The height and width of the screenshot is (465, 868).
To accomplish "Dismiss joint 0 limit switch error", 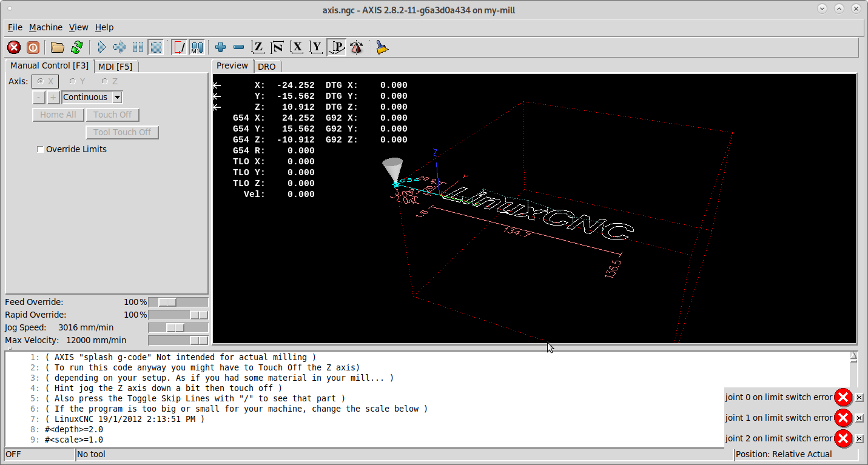I will 860,398.
